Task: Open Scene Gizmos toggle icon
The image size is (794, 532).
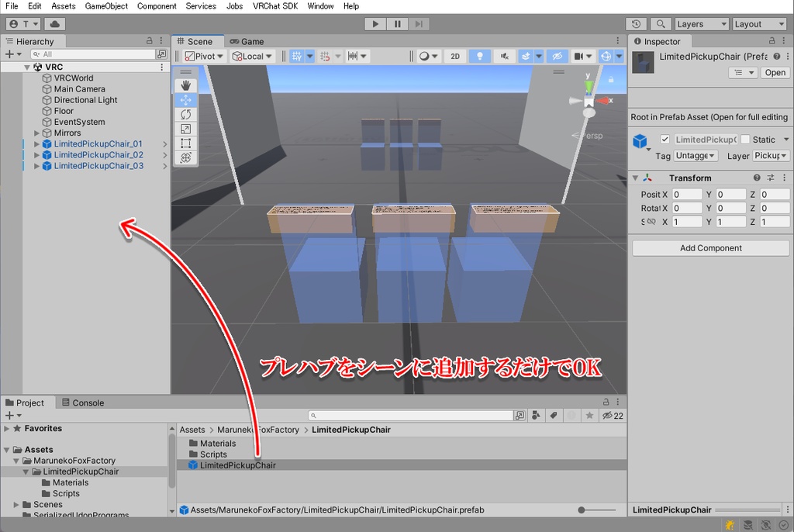Action: point(606,57)
